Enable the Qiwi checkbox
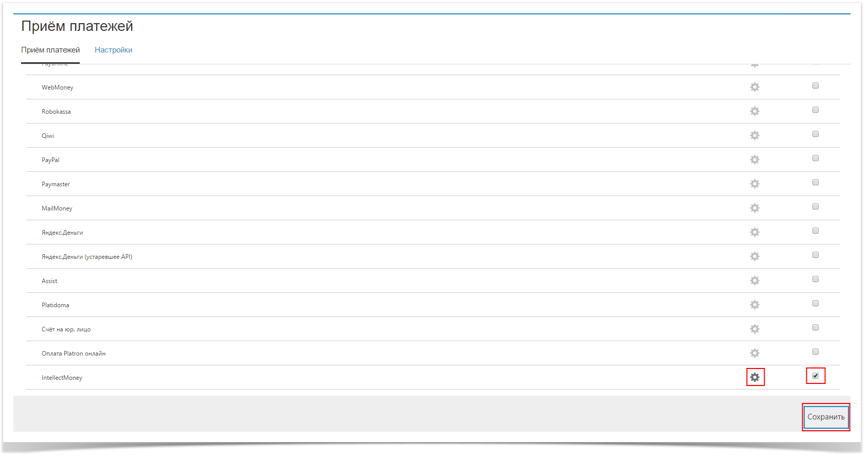This screenshot has width=868, height=457. coord(816,134)
